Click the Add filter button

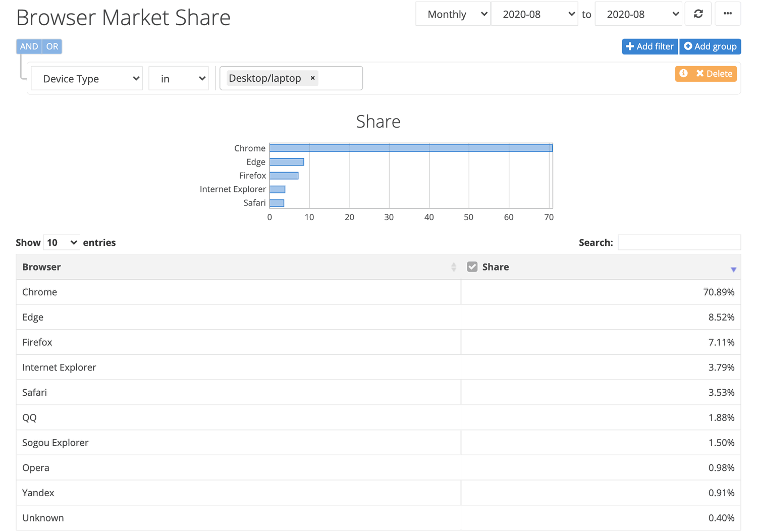point(650,46)
